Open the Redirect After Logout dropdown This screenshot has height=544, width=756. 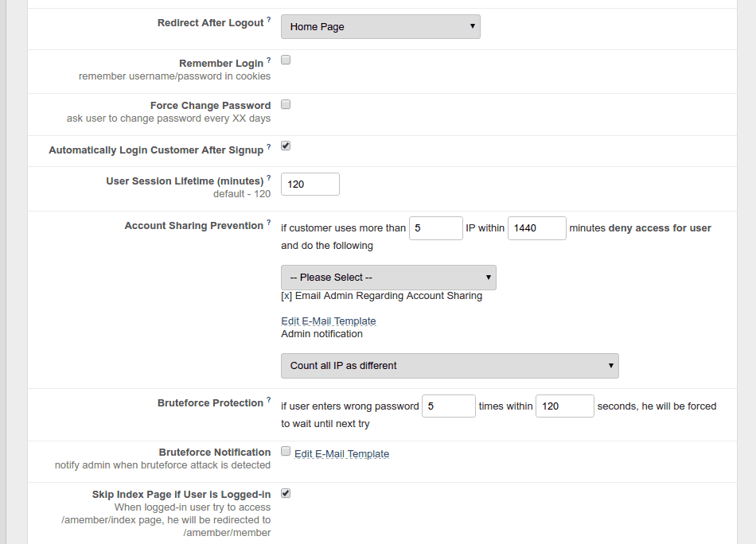pyautogui.click(x=380, y=26)
